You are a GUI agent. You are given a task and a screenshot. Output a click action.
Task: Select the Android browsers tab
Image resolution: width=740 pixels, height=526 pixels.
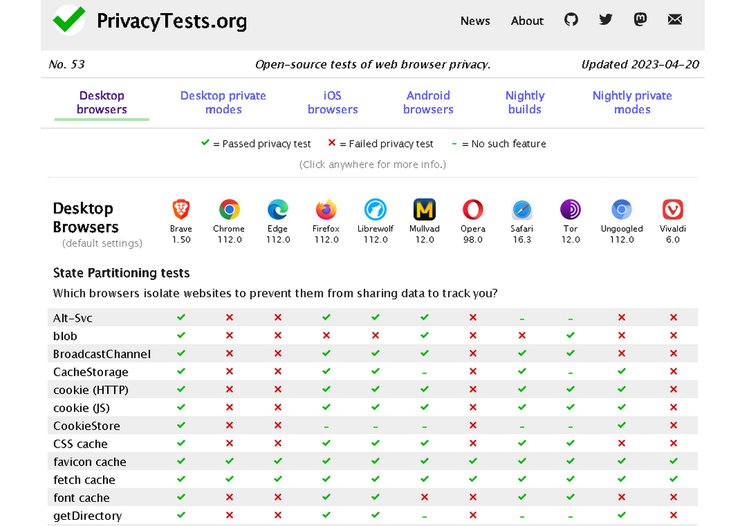428,102
